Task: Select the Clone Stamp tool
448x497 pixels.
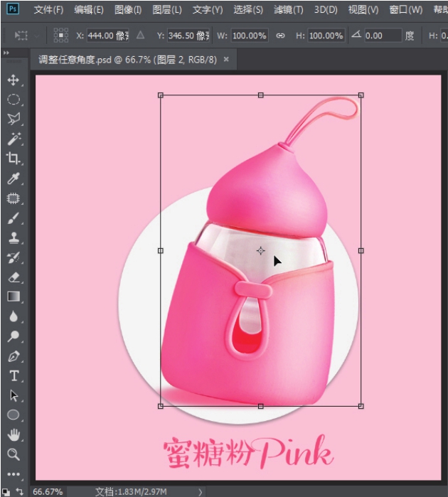Action: click(x=13, y=238)
